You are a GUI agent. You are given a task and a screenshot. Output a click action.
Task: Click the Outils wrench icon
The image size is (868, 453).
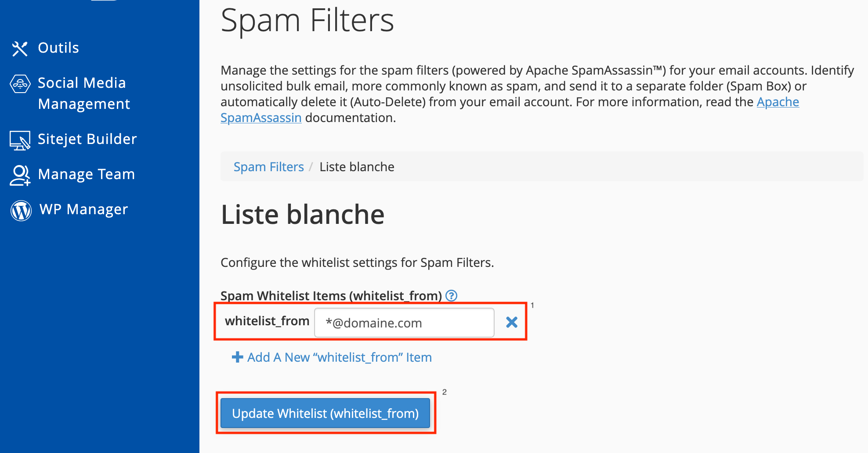pyautogui.click(x=20, y=48)
